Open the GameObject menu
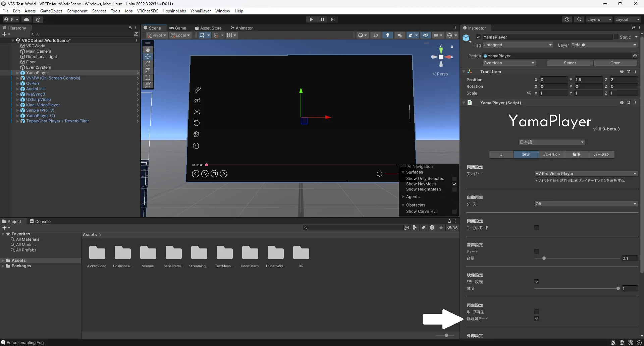Screen dimensions: 644x346 [51, 11]
